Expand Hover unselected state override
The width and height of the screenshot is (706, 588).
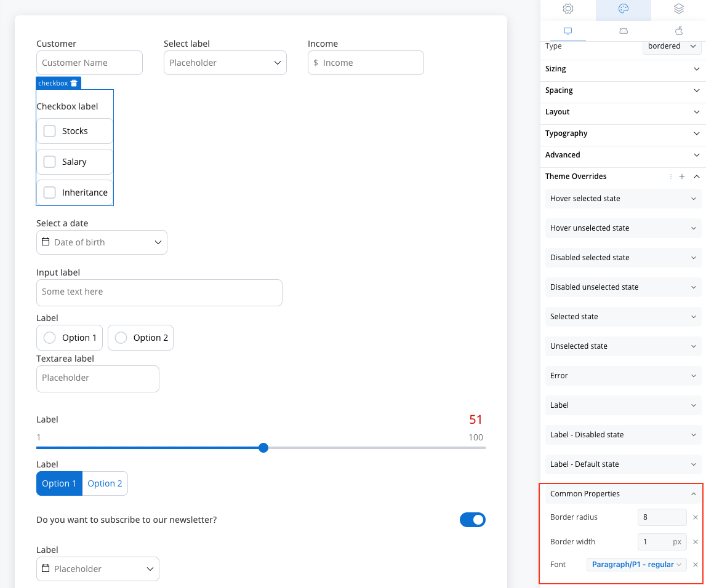[623, 228]
